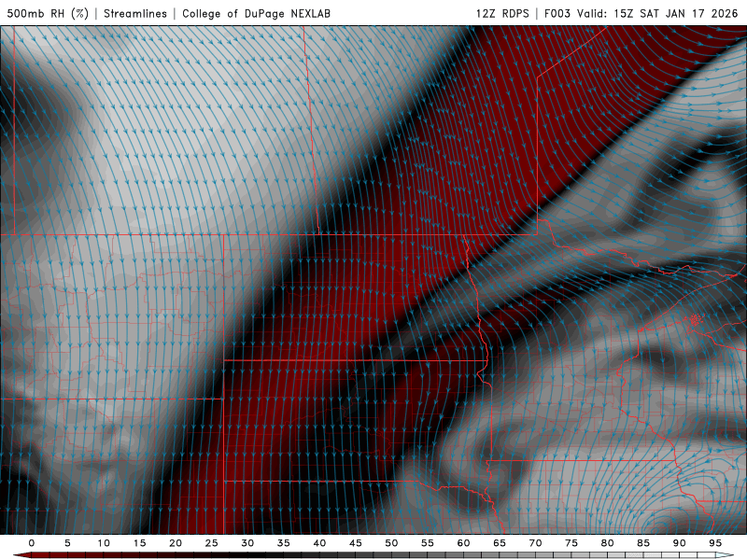
Task: Select the "95" colorbar value
Action: 714,543
